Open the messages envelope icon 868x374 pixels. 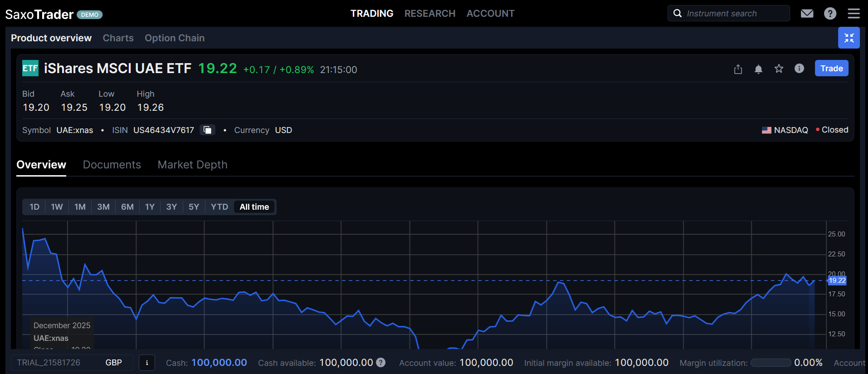point(807,14)
